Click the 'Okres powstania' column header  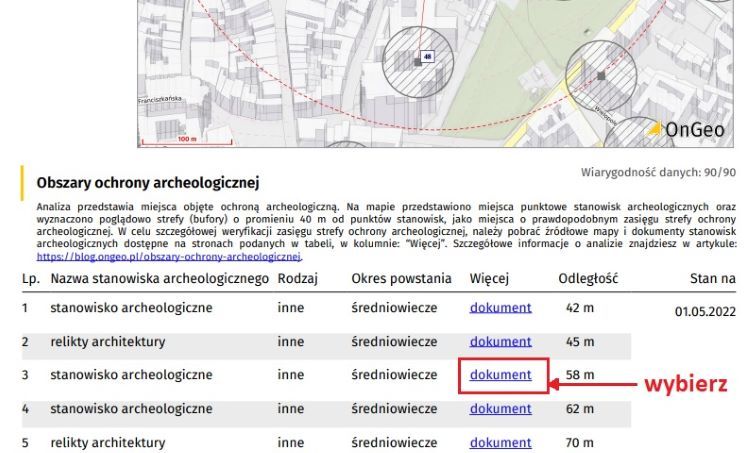[401, 279]
